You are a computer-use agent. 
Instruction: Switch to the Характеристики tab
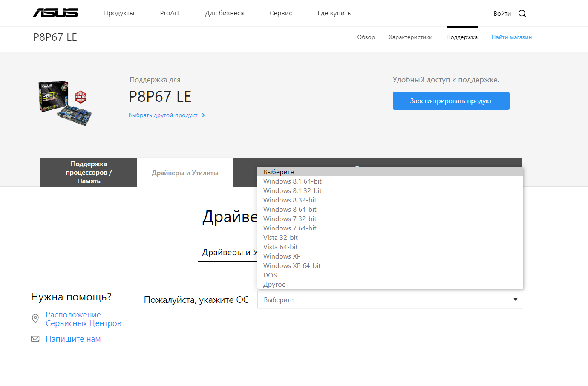410,37
